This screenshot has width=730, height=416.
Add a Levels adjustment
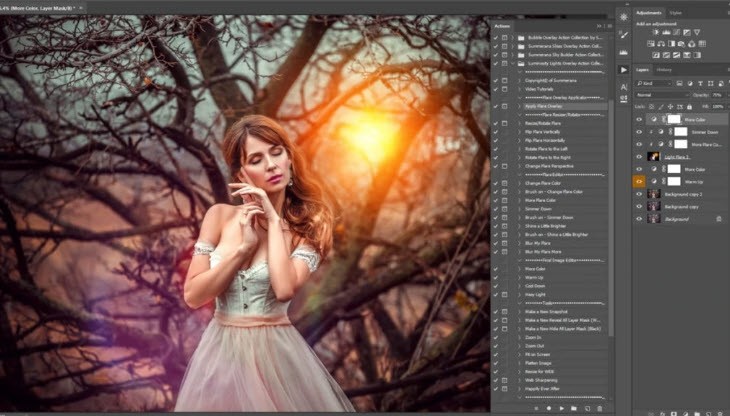666,33
